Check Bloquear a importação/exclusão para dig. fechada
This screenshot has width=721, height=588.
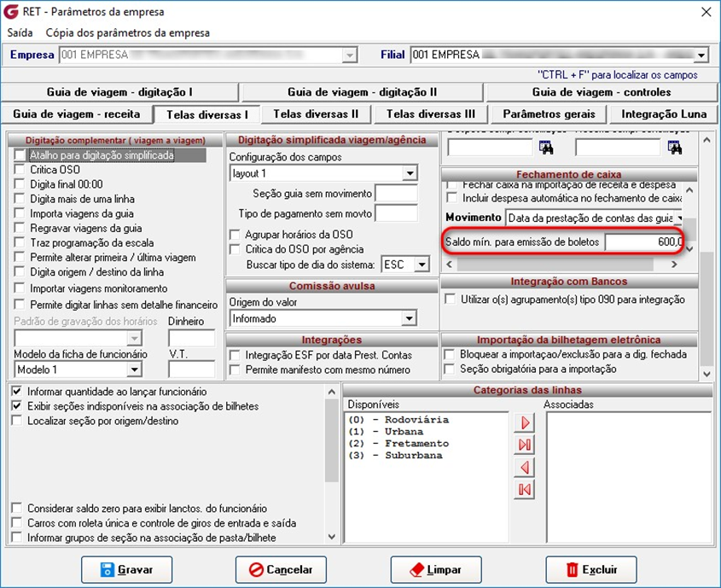[450, 354]
